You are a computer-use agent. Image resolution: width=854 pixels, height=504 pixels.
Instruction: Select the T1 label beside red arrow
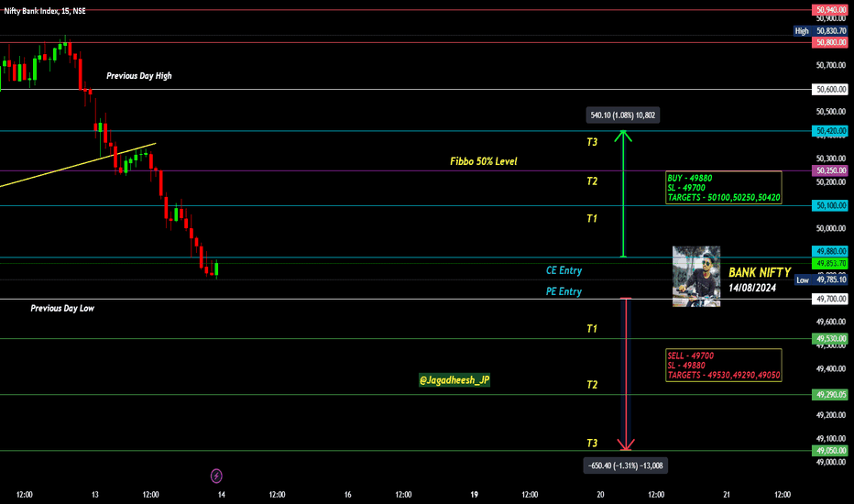pos(592,329)
